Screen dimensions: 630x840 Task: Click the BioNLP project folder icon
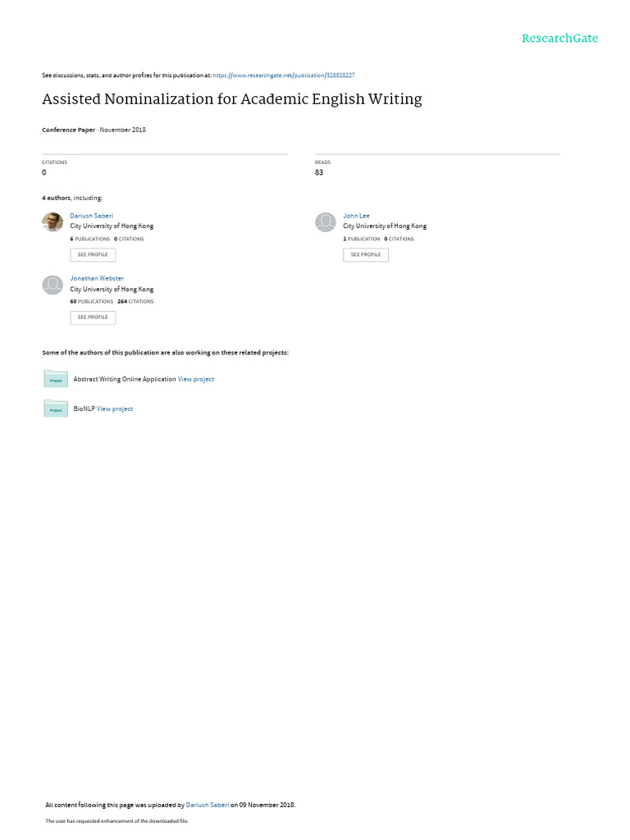point(56,409)
